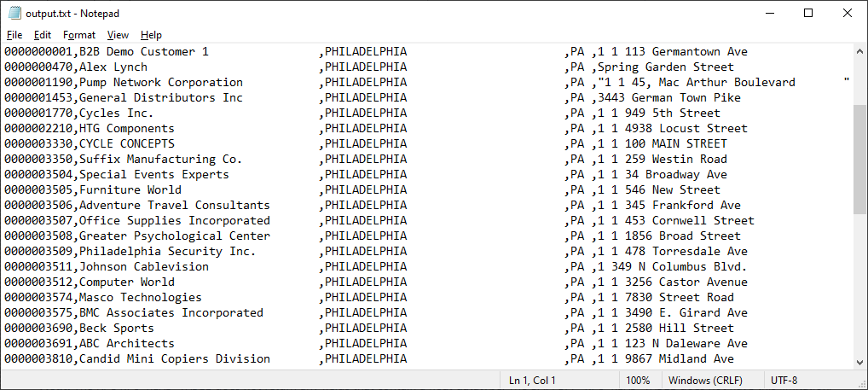This screenshot has height=390, width=868.
Task: Click the vertical scrollbar thumb
Action: (859, 158)
